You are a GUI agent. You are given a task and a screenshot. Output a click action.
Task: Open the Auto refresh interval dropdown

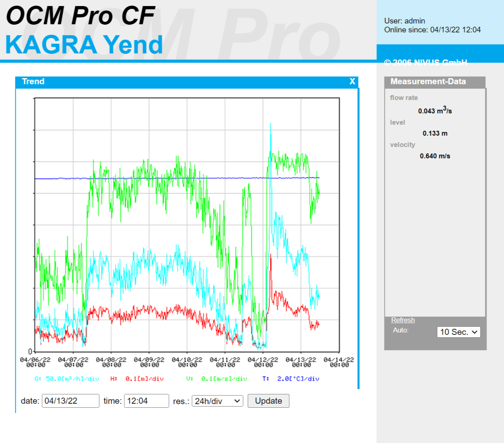(459, 332)
